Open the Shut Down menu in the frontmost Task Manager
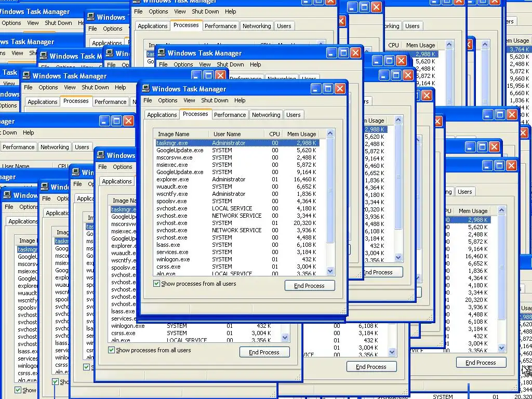Image resolution: width=532 pixels, height=399 pixels. click(x=215, y=100)
